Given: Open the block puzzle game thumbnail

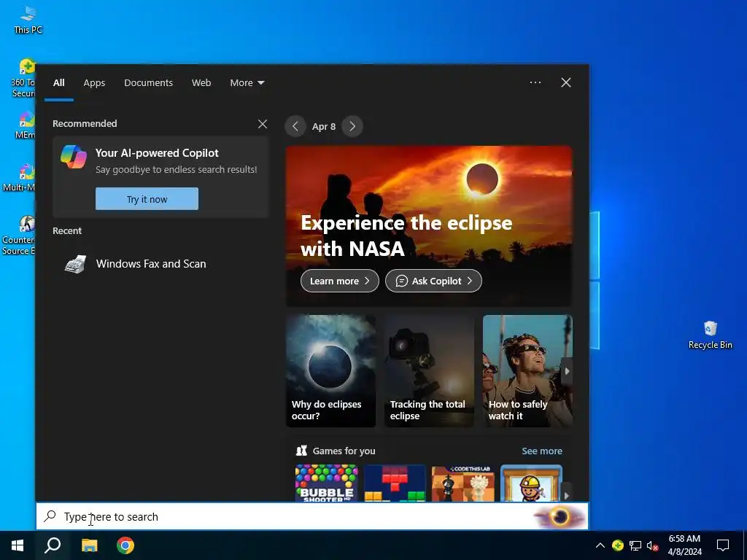Looking at the screenshot, I should pyautogui.click(x=395, y=483).
